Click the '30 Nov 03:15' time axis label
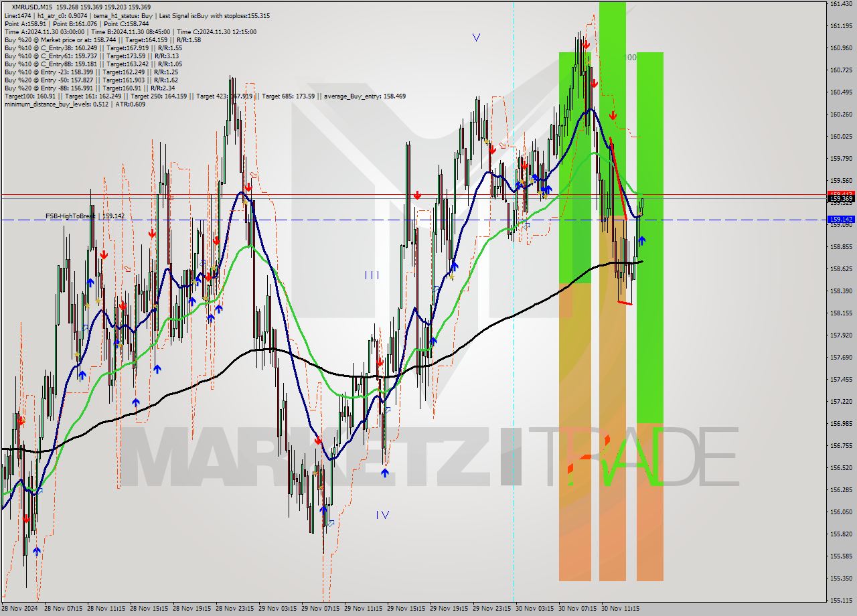 [x=535, y=609]
